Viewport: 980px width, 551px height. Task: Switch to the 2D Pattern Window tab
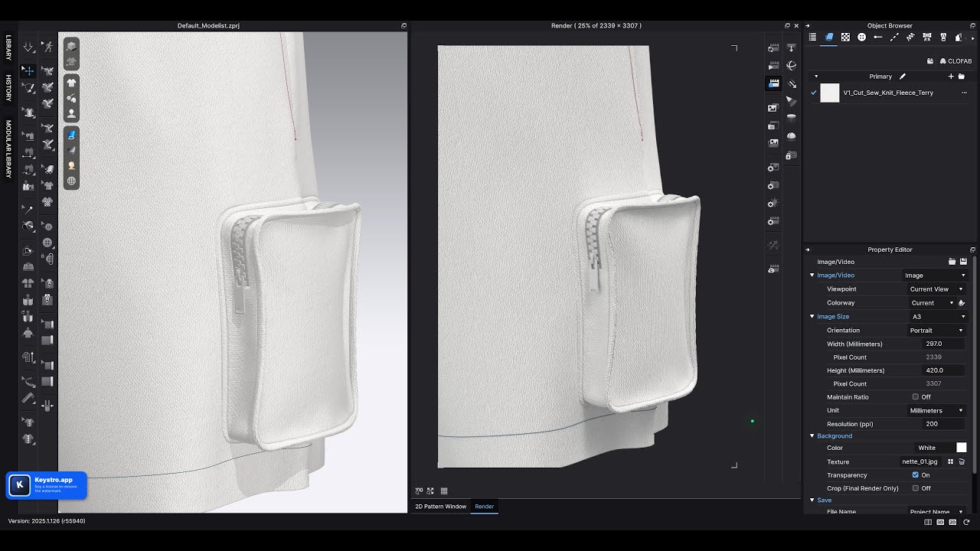coord(440,507)
